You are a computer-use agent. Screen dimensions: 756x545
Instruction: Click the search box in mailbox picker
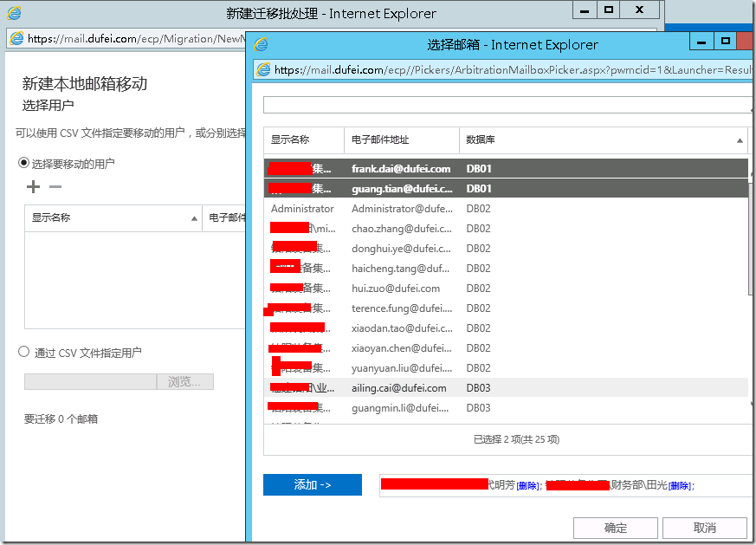pyautogui.click(x=507, y=105)
